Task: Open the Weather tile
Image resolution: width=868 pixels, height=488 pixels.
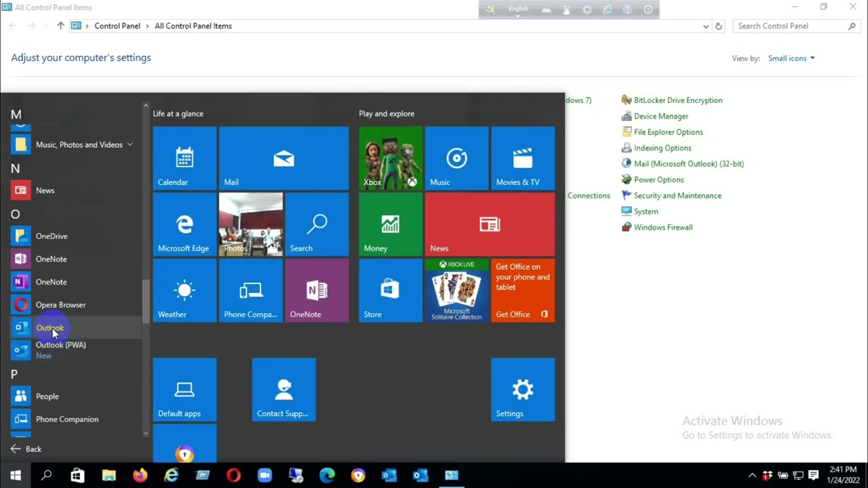Action: (x=184, y=290)
